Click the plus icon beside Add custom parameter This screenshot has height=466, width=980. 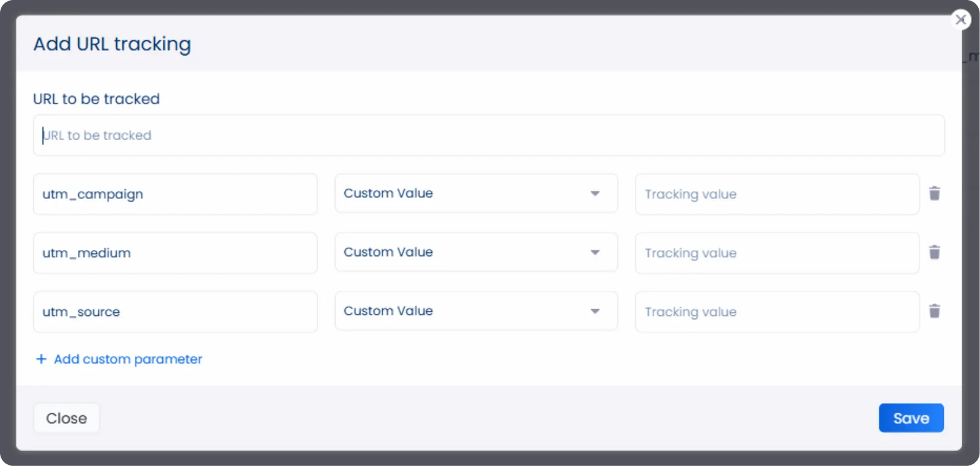click(x=41, y=359)
